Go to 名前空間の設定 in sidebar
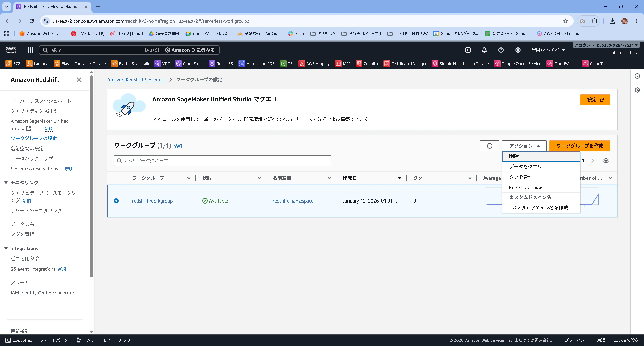The width and height of the screenshot is (644, 346). tap(27, 149)
